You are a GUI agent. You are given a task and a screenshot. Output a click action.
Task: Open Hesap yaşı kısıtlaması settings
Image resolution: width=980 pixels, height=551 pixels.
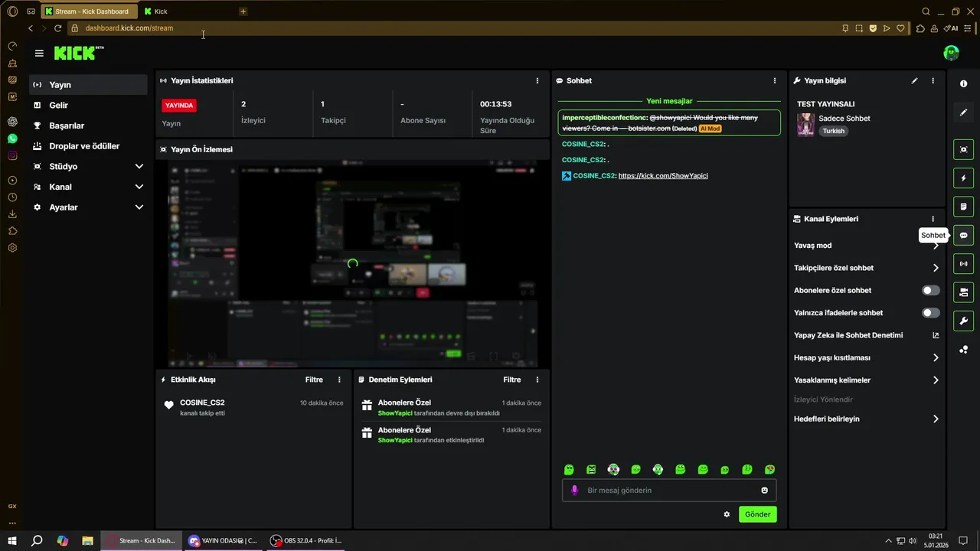click(x=866, y=357)
